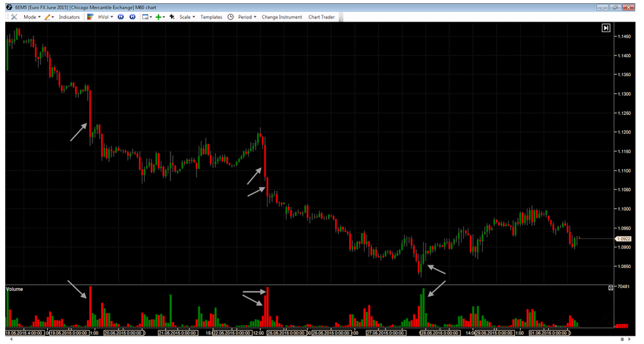Open the crossed tools settings icon
Image resolution: width=644 pixels, height=344 pixels.
click(x=14, y=17)
